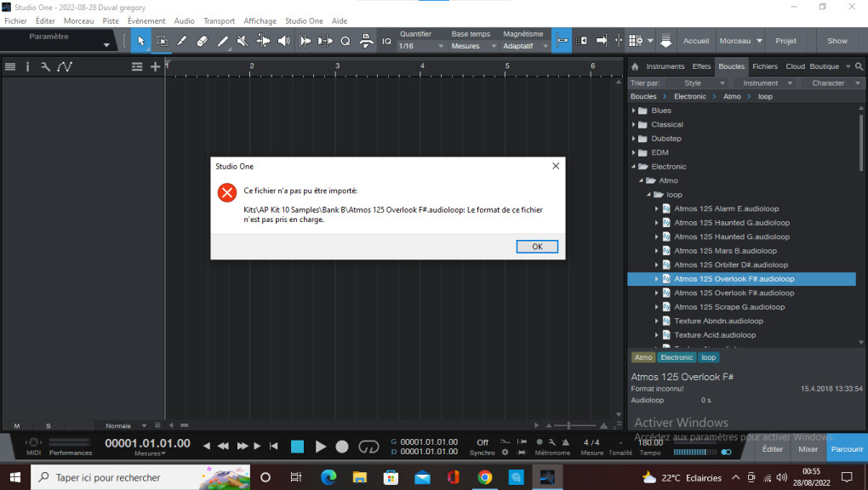Open the Éditer view

(772, 449)
